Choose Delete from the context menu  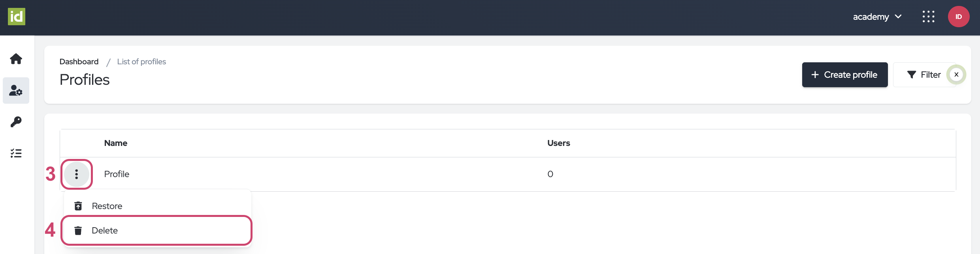click(105, 231)
